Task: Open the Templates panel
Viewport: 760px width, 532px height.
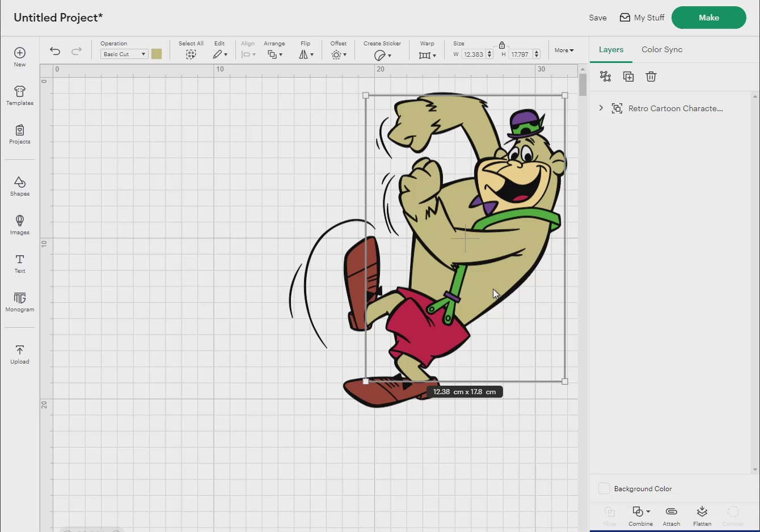Action: tap(20, 95)
